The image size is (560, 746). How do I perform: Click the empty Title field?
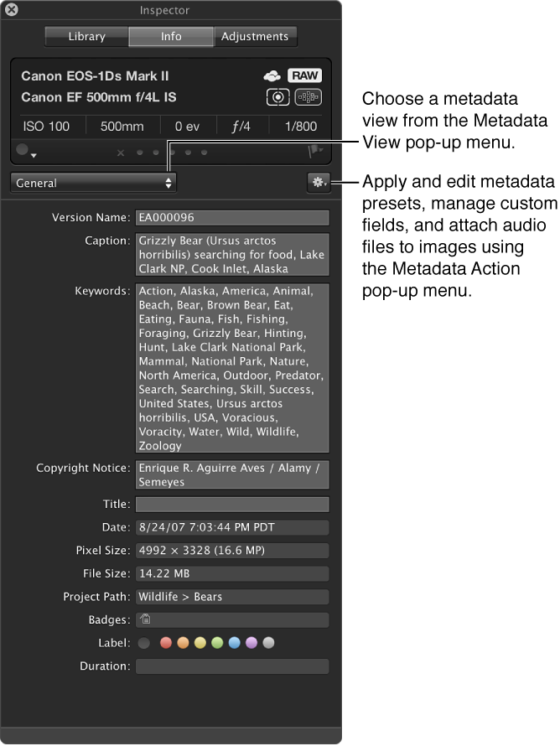[x=232, y=505]
